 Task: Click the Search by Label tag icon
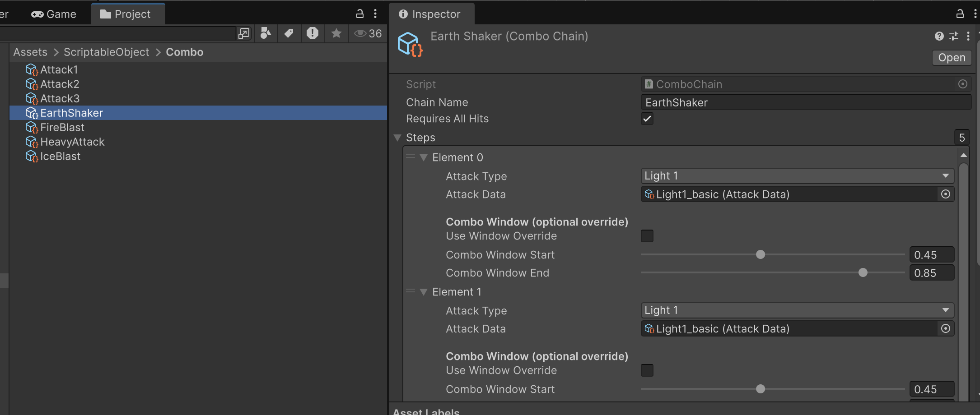click(289, 33)
